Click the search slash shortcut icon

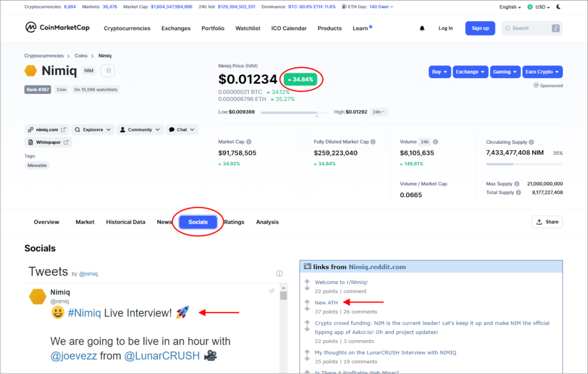coord(555,28)
